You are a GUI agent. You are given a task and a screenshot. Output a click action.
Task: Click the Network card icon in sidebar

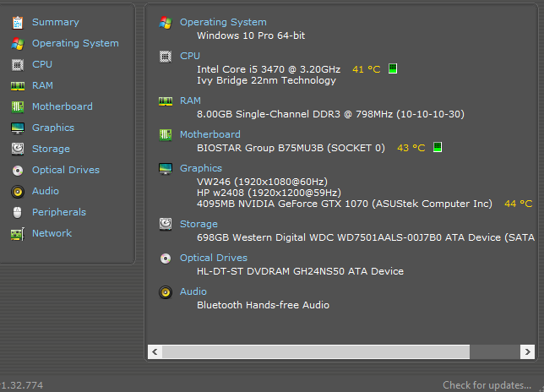coord(18,234)
